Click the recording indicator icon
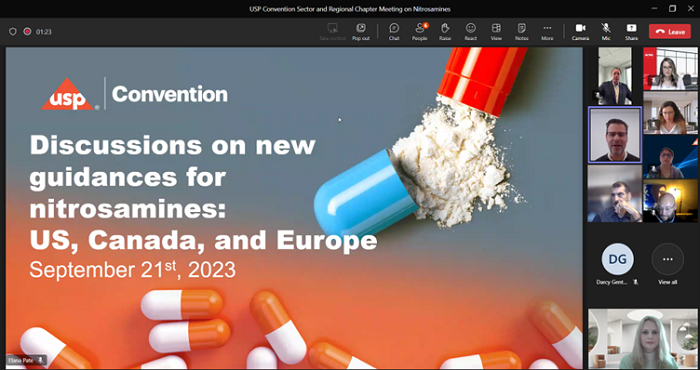This screenshot has width=700, height=370. (x=27, y=32)
